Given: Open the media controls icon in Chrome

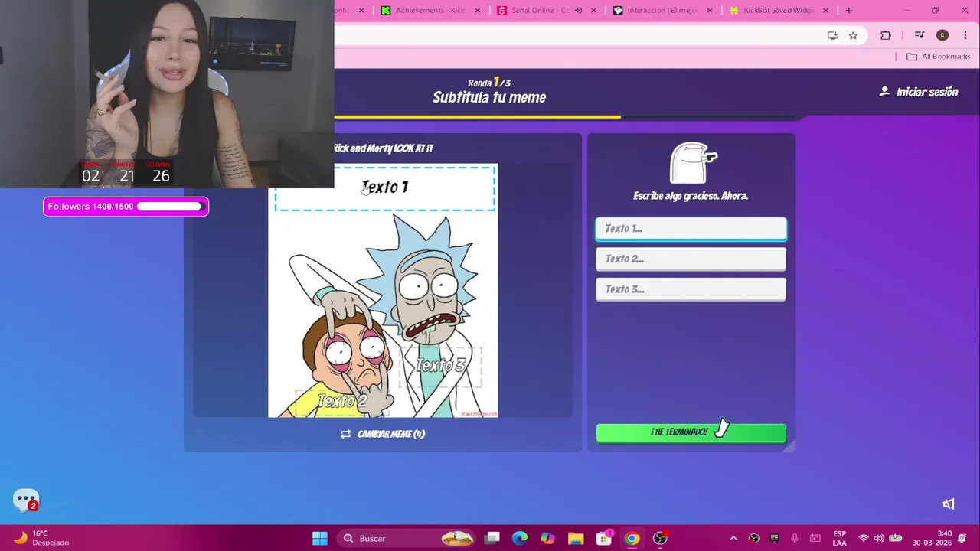Looking at the screenshot, I should 920,35.
